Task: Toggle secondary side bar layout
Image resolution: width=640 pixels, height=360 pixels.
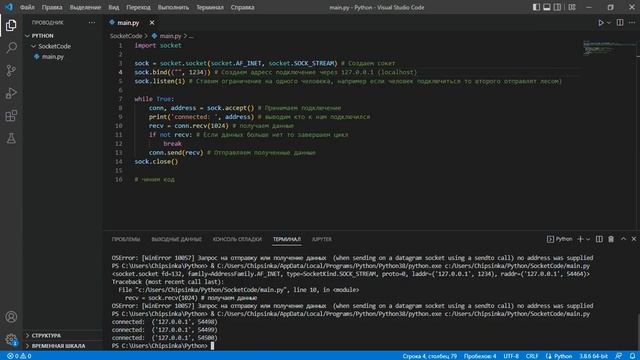Action: click(557, 7)
